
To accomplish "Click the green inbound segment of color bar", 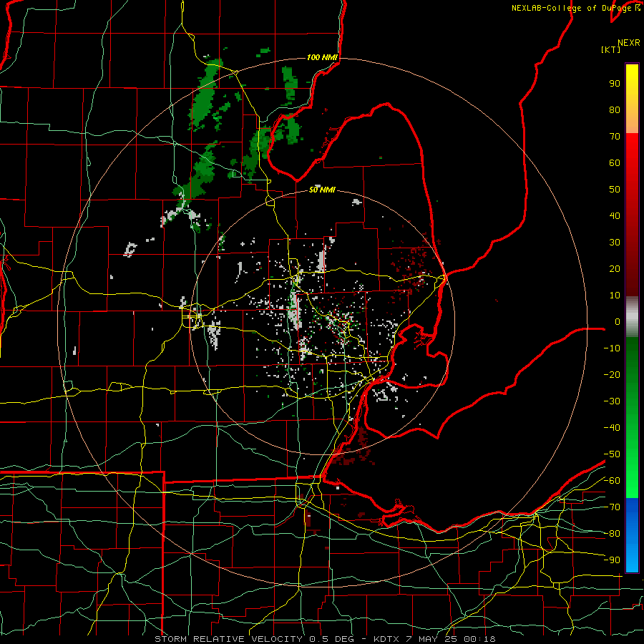I will click(632, 417).
